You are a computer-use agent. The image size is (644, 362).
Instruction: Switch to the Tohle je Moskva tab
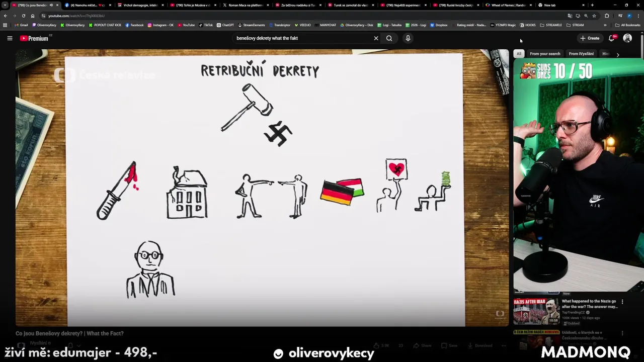[193, 5]
